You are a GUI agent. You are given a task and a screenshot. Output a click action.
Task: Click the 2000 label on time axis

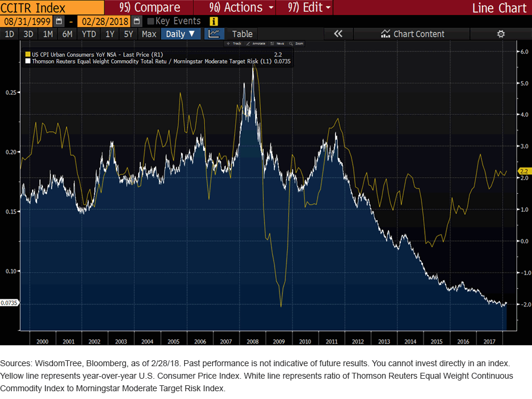pos(42,341)
